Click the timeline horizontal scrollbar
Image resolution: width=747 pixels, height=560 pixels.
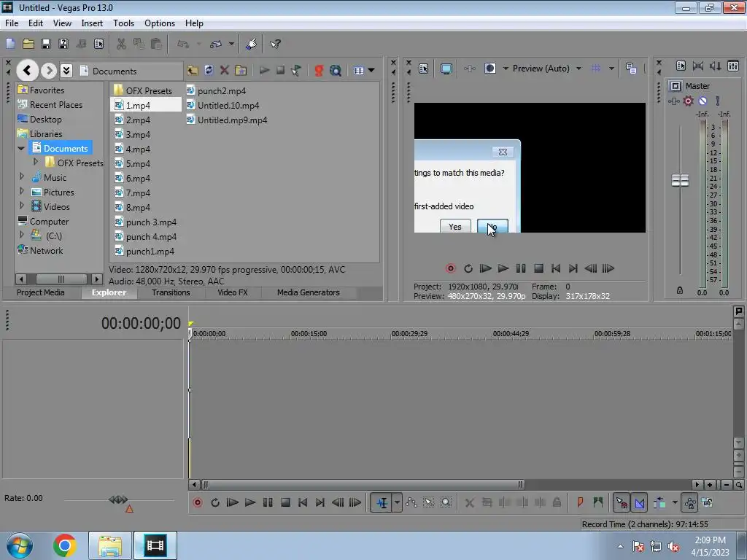point(364,485)
